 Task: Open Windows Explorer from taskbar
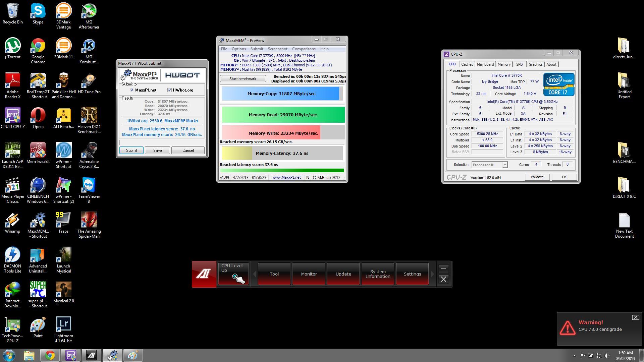point(29,355)
